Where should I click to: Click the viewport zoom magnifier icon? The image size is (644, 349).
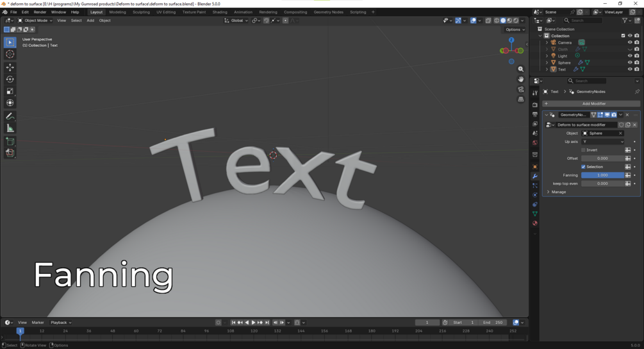[x=521, y=69]
